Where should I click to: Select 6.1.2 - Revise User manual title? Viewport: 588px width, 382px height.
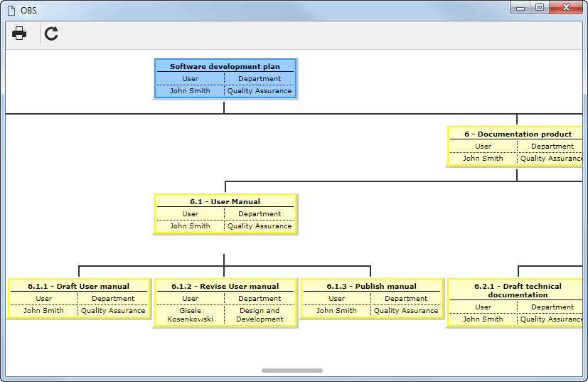click(x=225, y=286)
